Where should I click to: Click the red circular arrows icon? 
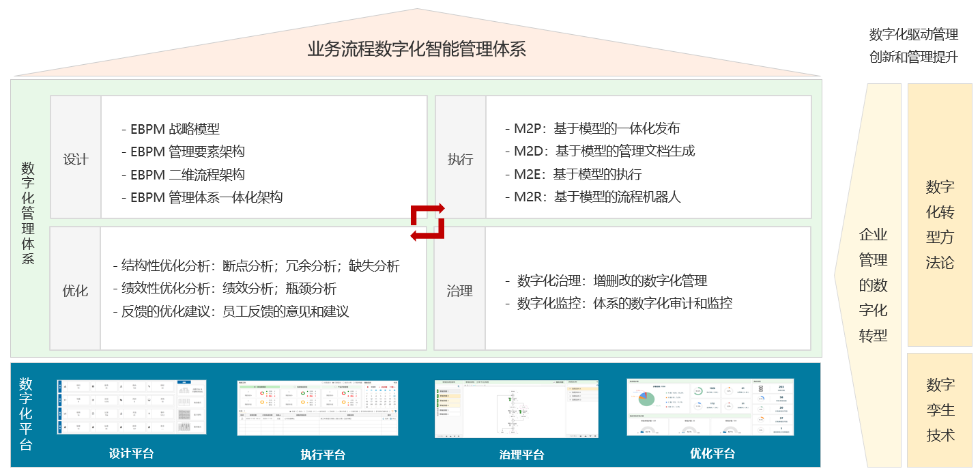coord(427,221)
